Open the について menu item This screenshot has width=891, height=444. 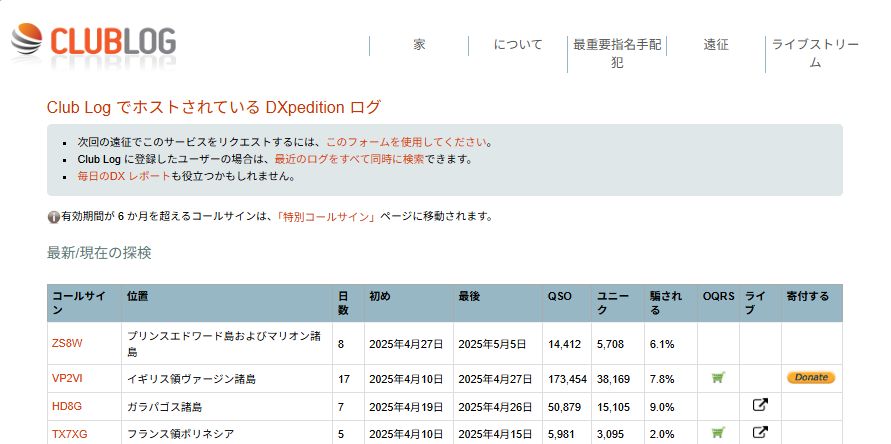(x=518, y=45)
